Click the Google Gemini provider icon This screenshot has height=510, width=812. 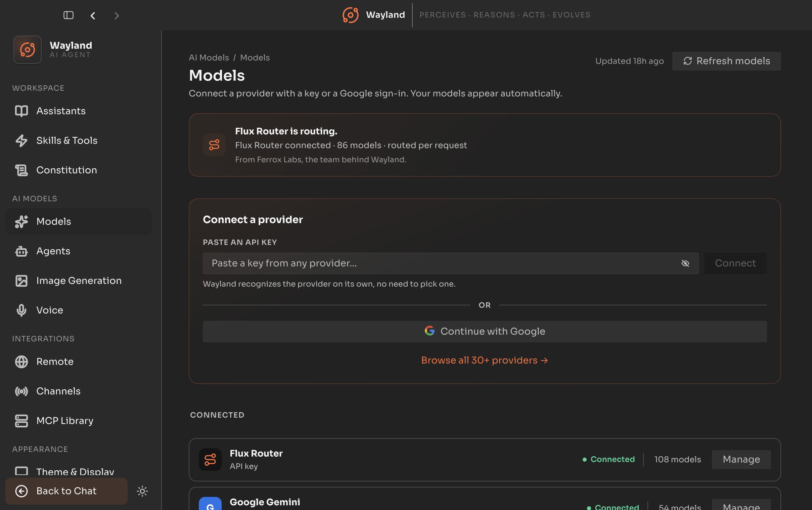[210, 504]
